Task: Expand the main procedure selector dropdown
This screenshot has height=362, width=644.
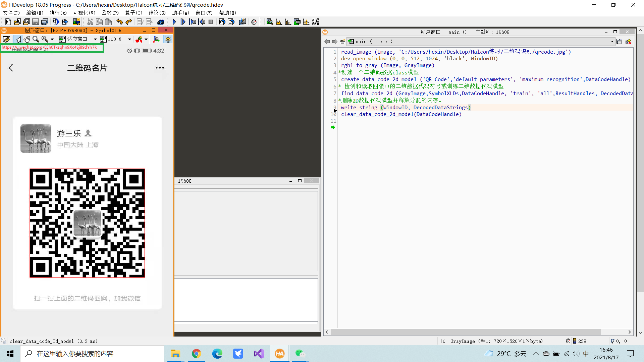Action: (x=612, y=42)
